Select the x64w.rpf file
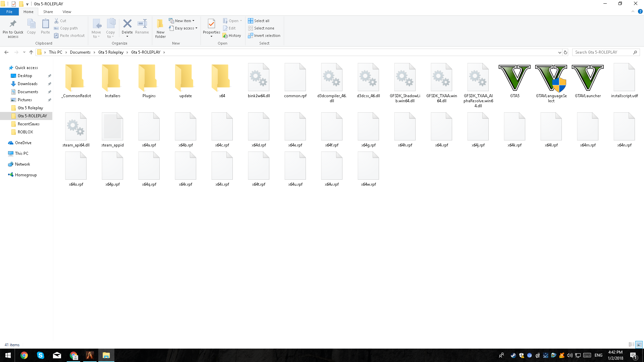 [x=368, y=169]
